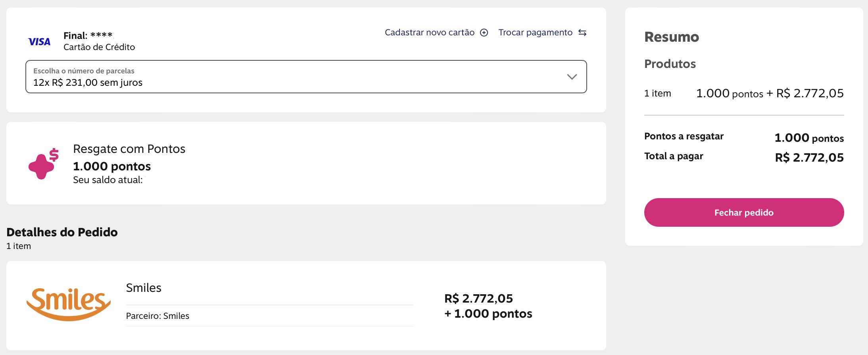The image size is (868, 355).
Task: Click the Escolha o número de parcelas label
Action: (84, 71)
